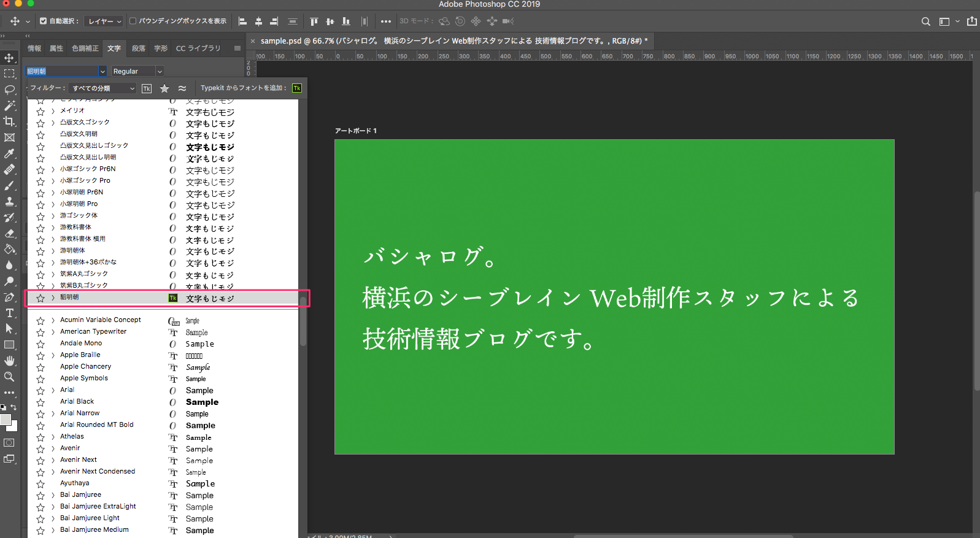Image resolution: width=980 pixels, height=538 pixels.
Task: Expand the Bai Jamjuree font family
Action: 53,495
